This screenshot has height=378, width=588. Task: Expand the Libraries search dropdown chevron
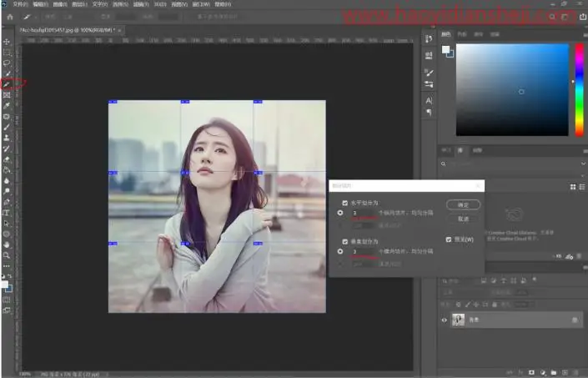pyautogui.click(x=584, y=164)
